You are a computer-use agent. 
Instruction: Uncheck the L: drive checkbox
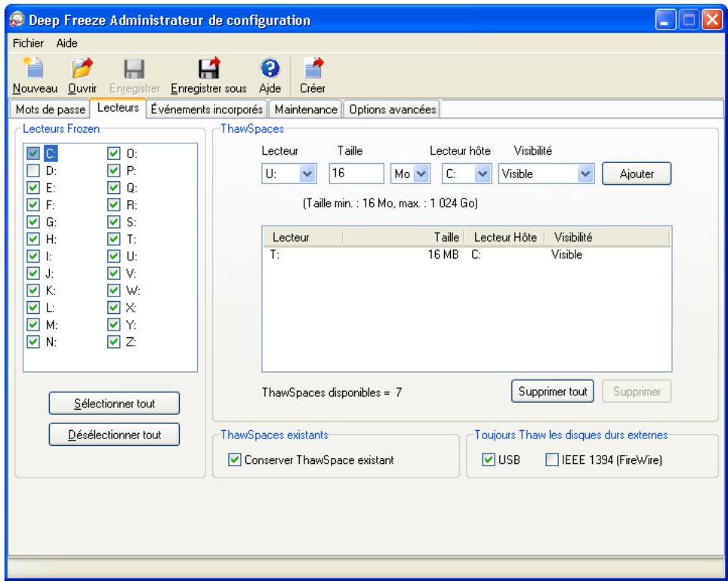[x=33, y=307]
